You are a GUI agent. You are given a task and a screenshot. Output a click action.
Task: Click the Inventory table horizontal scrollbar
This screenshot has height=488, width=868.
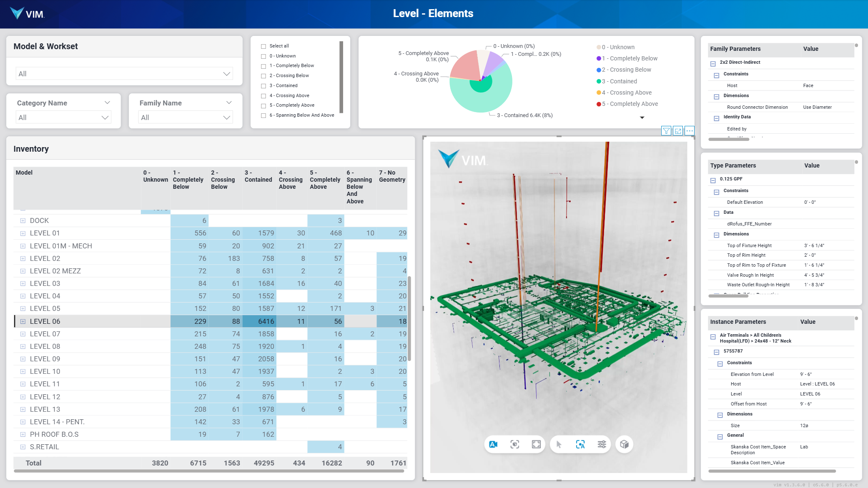(x=208, y=471)
